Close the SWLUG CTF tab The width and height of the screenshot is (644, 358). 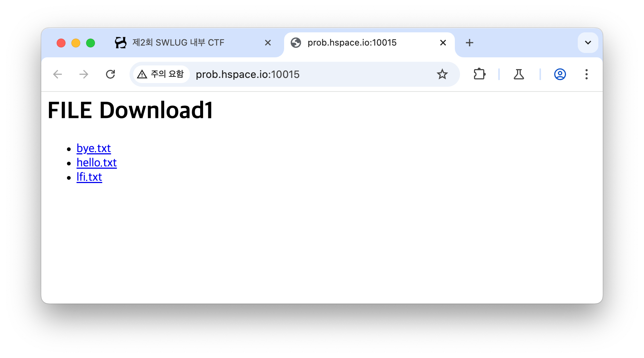[268, 43]
